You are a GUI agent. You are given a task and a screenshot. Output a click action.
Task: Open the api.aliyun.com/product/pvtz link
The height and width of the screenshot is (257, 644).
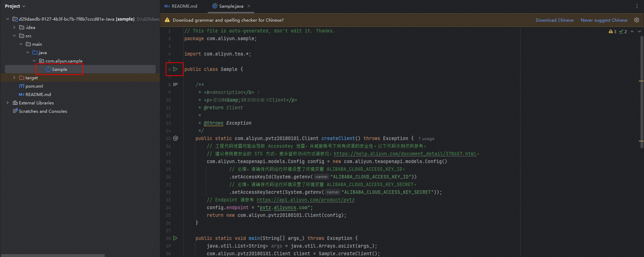[x=305, y=200]
